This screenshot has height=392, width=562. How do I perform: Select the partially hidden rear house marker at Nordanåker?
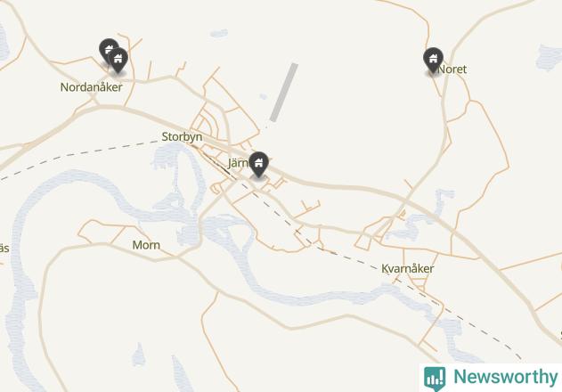(107, 46)
